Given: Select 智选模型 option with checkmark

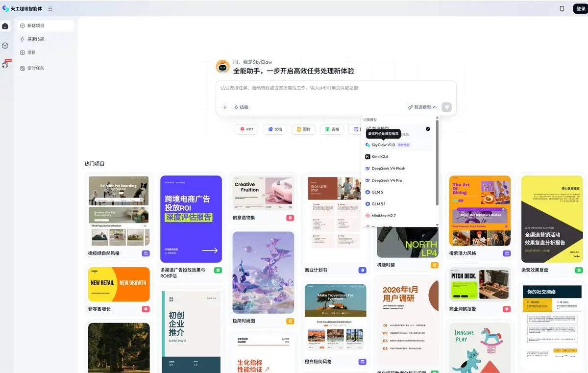Looking at the screenshot, I should (x=397, y=130).
